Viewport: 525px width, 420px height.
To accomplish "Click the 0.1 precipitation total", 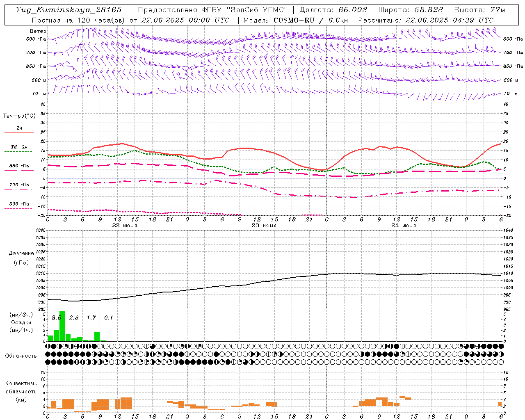I will coord(108,317).
